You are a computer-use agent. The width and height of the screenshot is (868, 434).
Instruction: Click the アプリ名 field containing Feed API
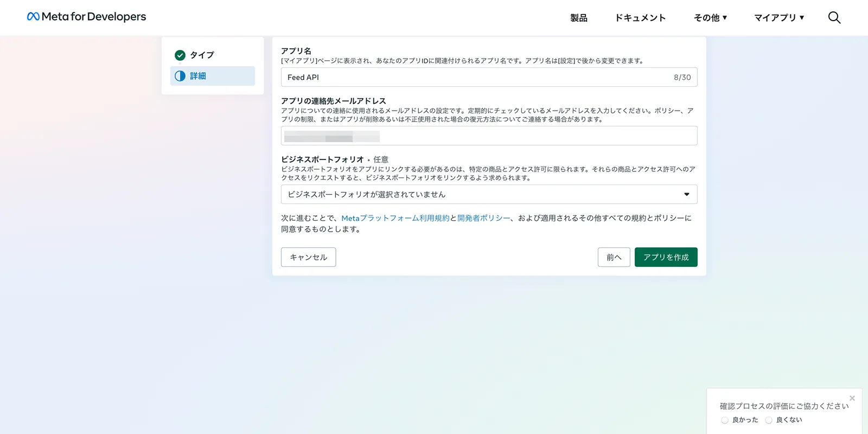click(x=489, y=77)
